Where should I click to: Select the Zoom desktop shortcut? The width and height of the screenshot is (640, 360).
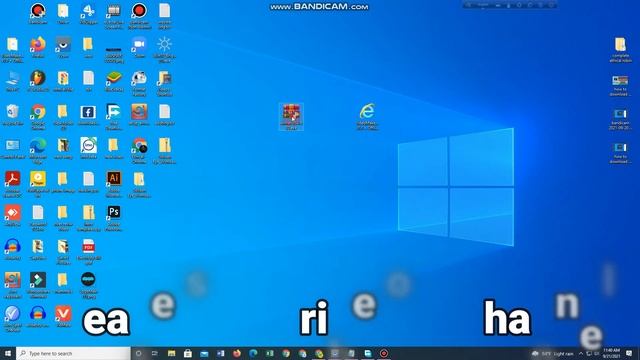(139, 48)
